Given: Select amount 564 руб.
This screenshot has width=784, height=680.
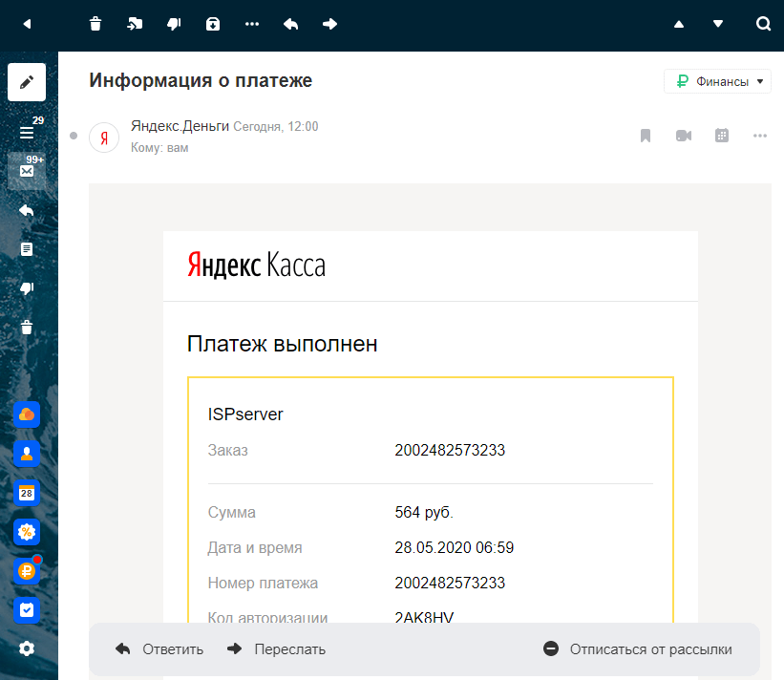Looking at the screenshot, I should pyautogui.click(x=424, y=513).
